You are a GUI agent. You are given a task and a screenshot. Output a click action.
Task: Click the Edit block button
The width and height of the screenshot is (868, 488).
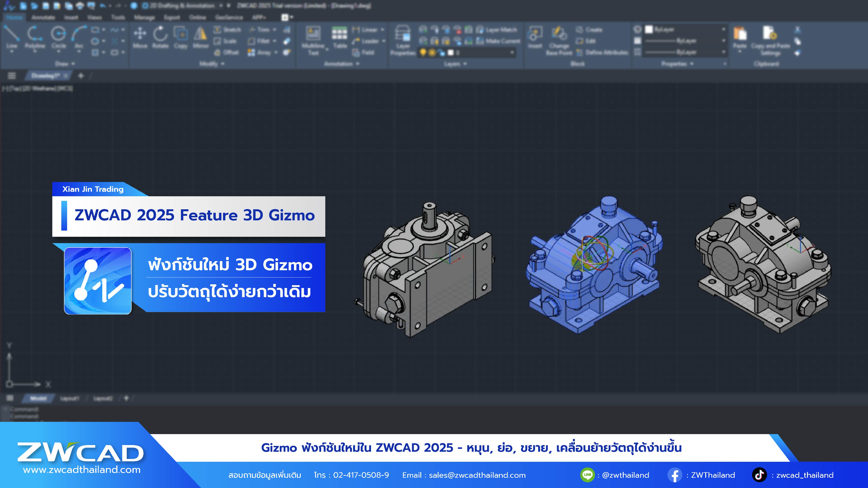click(586, 41)
